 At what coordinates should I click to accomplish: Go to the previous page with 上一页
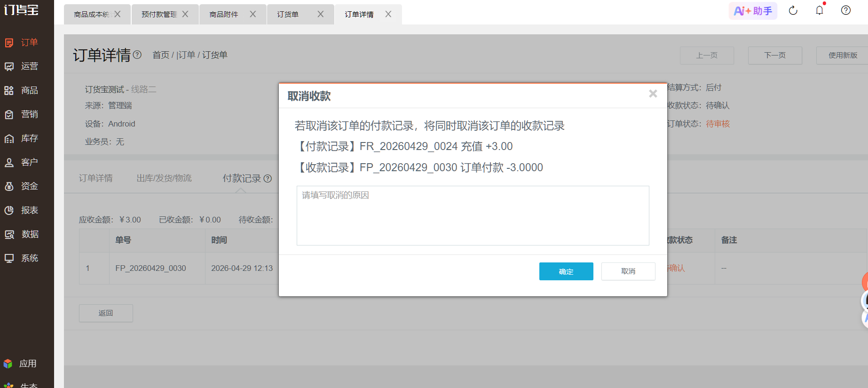click(x=707, y=55)
